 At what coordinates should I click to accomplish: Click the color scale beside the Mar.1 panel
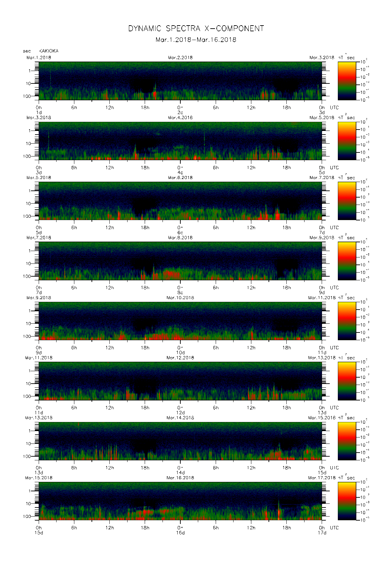click(347, 81)
